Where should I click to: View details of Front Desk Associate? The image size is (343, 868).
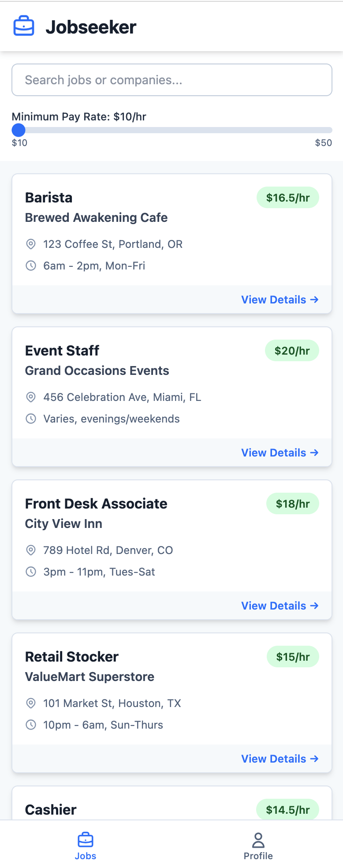(280, 606)
